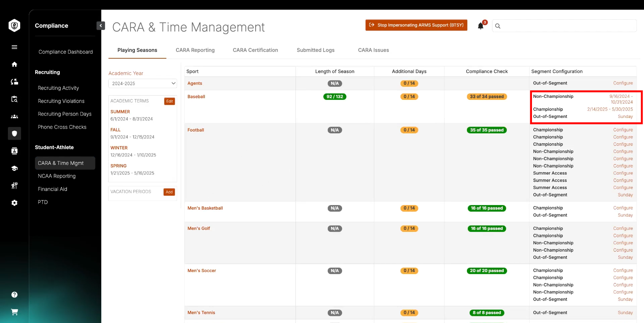Click the shopping cart icon
The image size is (644, 323).
[14, 312]
